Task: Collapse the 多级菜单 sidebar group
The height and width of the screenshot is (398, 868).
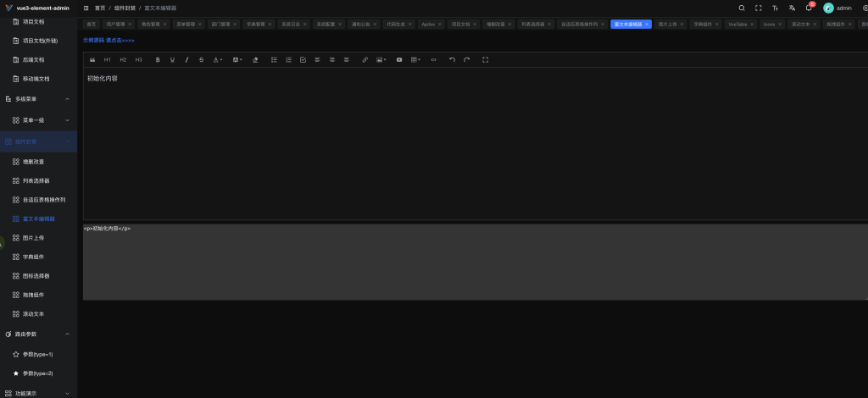Action: coord(38,99)
